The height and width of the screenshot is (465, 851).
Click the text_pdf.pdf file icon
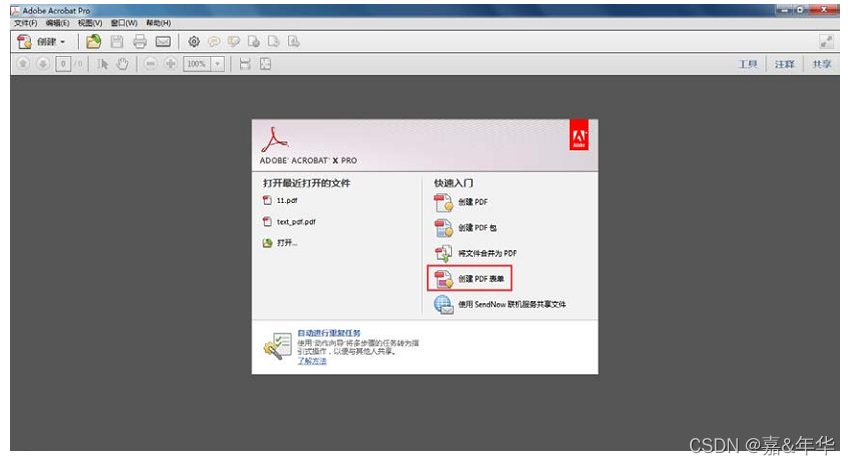[x=267, y=221]
